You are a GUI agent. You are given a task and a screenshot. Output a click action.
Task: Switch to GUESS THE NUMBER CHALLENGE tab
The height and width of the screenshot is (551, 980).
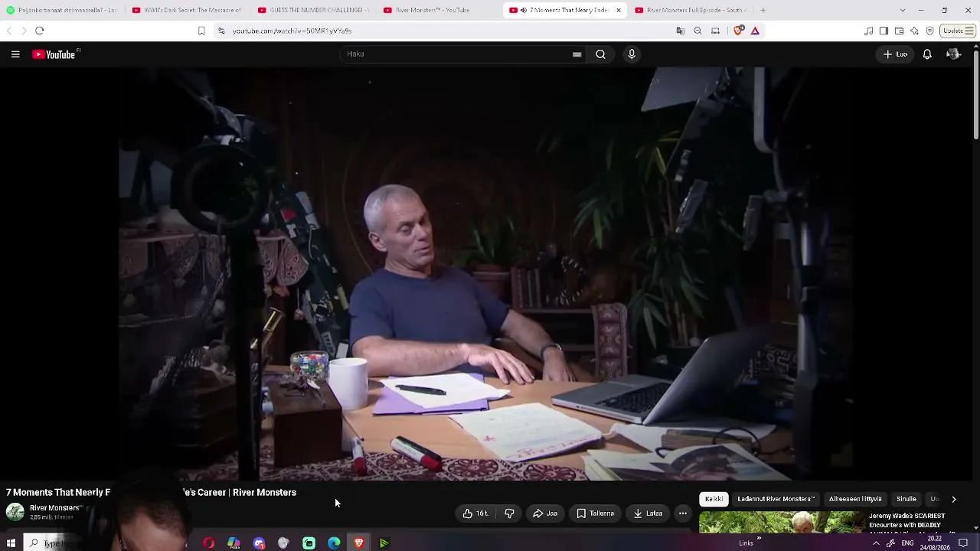click(312, 10)
